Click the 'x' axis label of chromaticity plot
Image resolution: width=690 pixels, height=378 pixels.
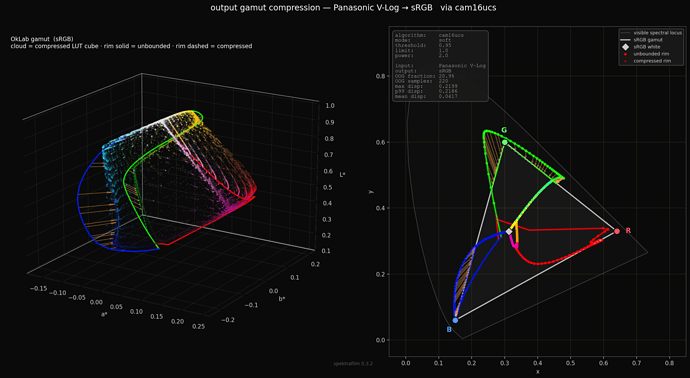point(537,372)
